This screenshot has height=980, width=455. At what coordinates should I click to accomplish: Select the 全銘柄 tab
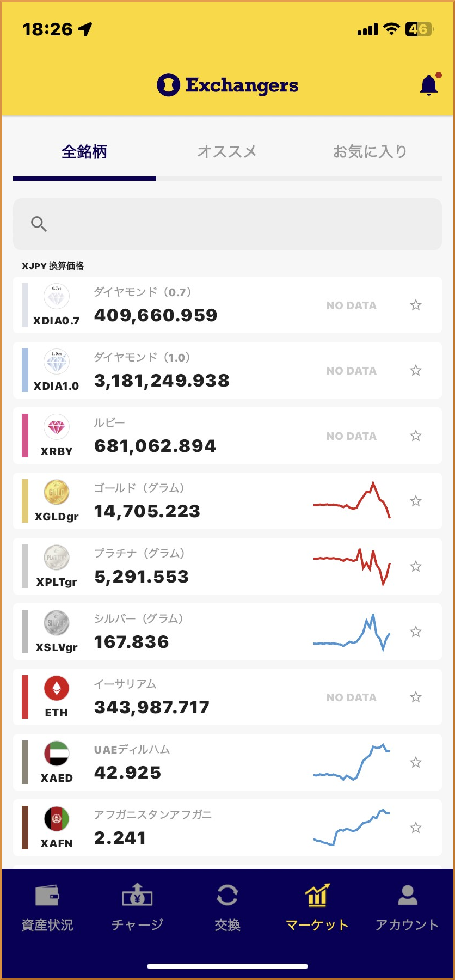click(84, 151)
